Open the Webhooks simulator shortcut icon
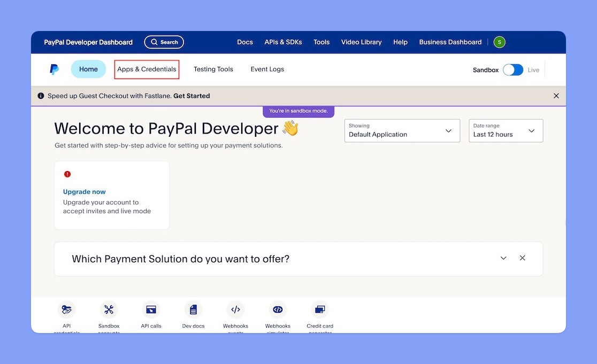597x364 pixels. (278, 309)
